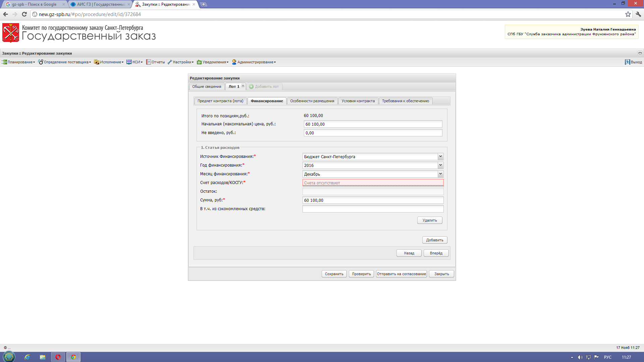This screenshot has width=644, height=362.
Task: Reload the page with the refresh icon
Action: (24, 14)
